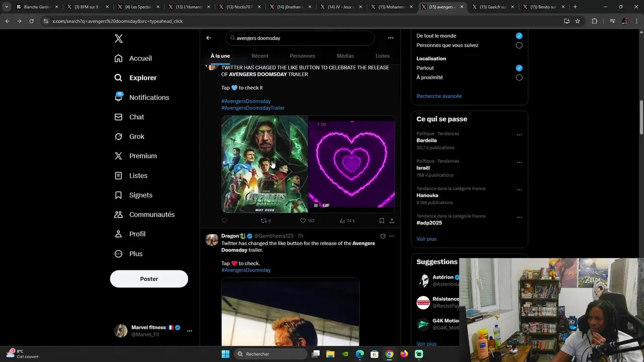Click the page vertical scrollbar
The image size is (644, 362).
641,117
